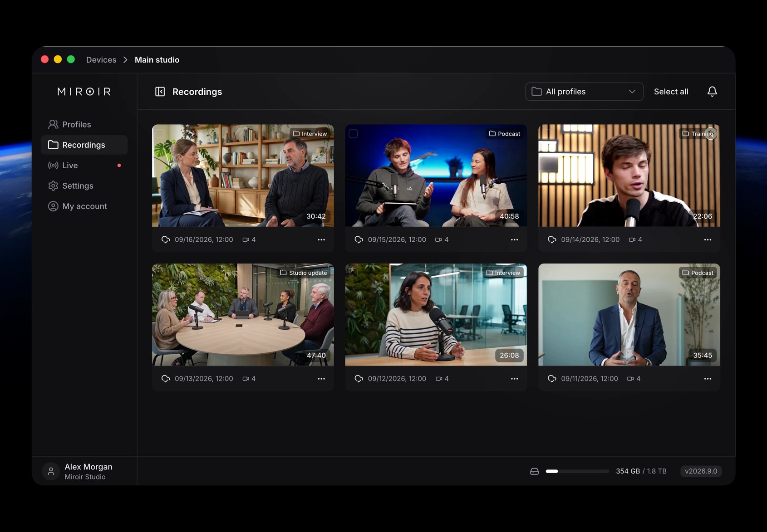
Task: Click Training folder tag on 22:06 recording
Action: coord(698,134)
